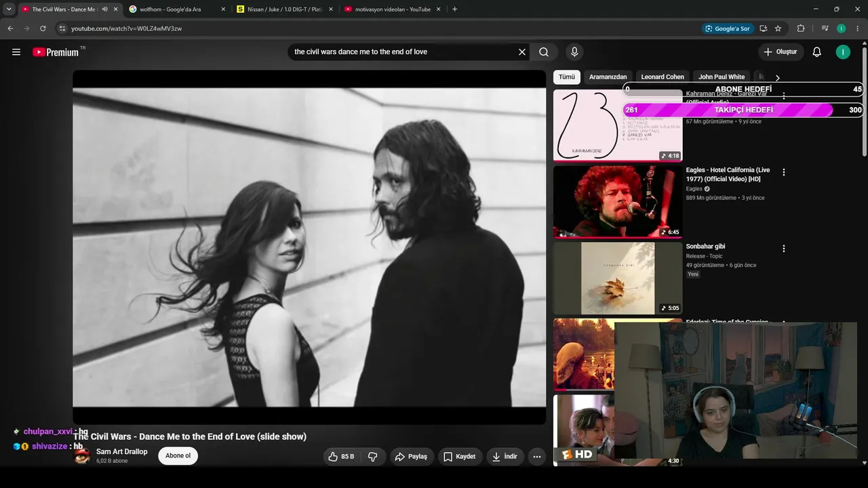View site information icon in address bar
The height and width of the screenshot is (488, 868).
62,28
